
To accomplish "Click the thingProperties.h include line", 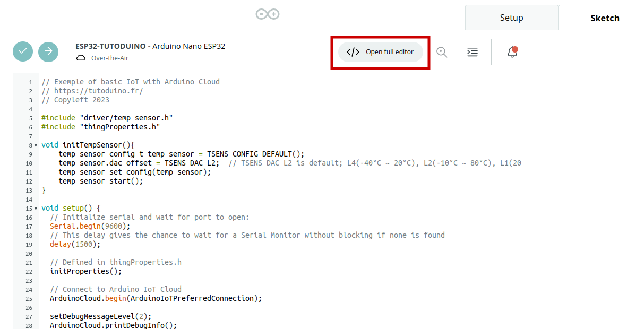I will pyautogui.click(x=101, y=127).
